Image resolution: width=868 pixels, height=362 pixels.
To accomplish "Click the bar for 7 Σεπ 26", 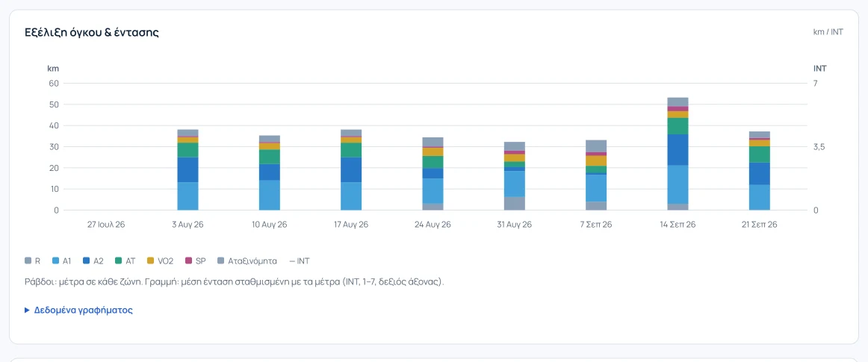I will tap(596, 175).
